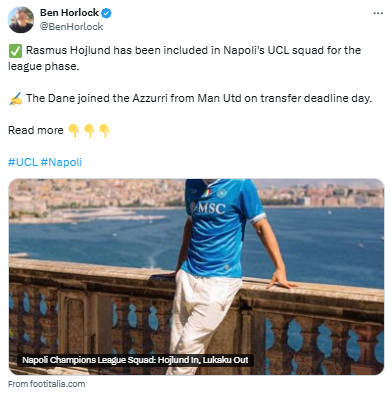Follow the #Napoli hashtag

click(x=61, y=162)
